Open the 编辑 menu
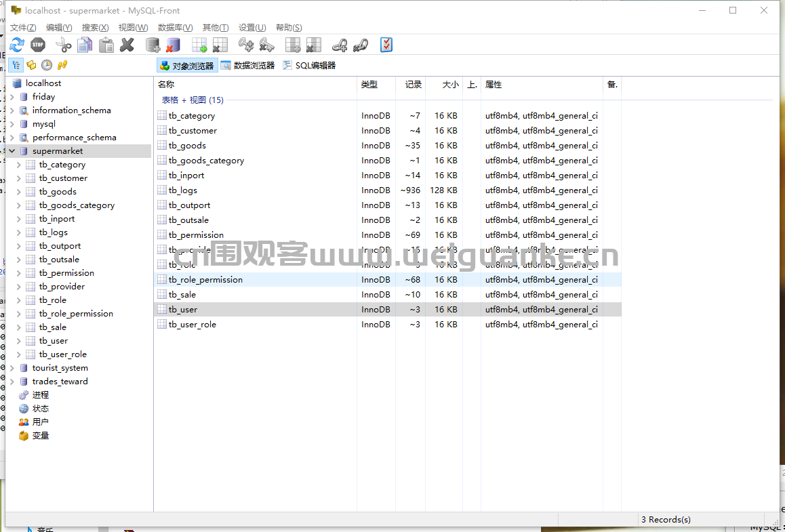This screenshot has width=785, height=532. tap(59, 28)
